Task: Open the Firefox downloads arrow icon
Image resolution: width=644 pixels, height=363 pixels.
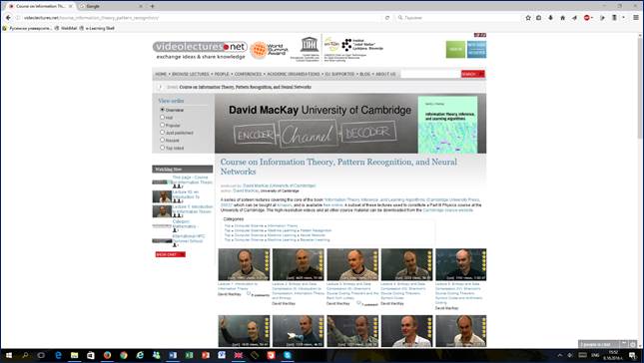Action: tap(551, 18)
